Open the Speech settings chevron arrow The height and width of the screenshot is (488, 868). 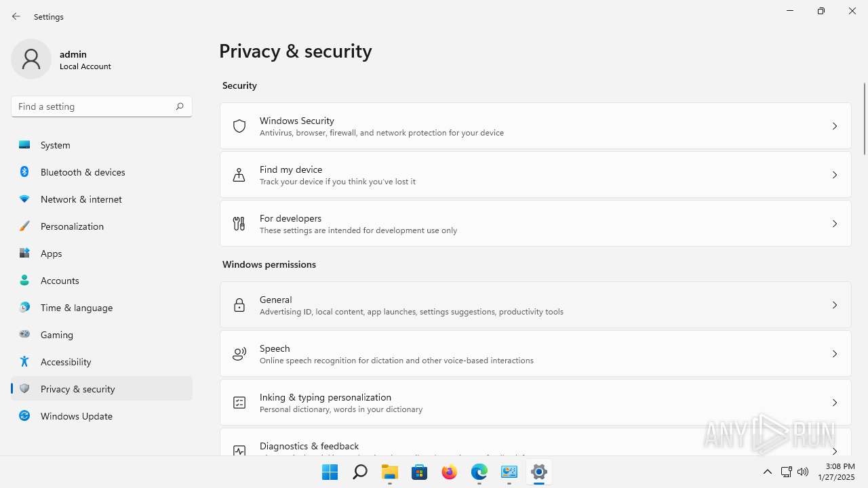pos(835,354)
